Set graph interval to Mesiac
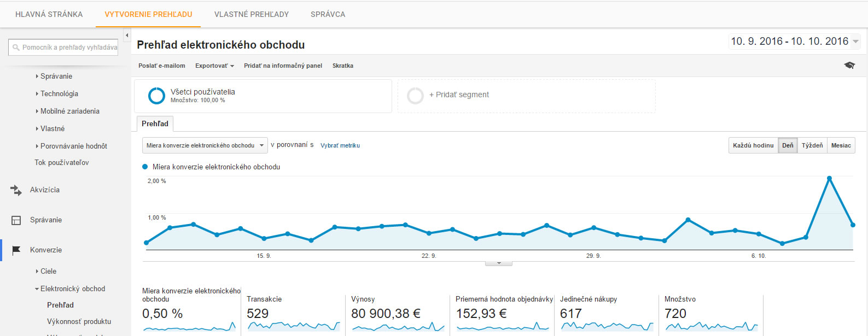Image resolution: width=868 pixels, height=336 pixels. (x=841, y=145)
